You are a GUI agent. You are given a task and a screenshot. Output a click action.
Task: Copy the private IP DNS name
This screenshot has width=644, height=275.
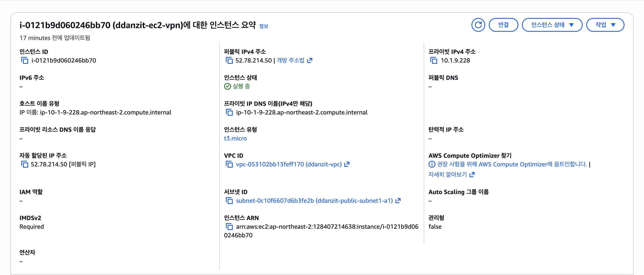click(229, 112)
